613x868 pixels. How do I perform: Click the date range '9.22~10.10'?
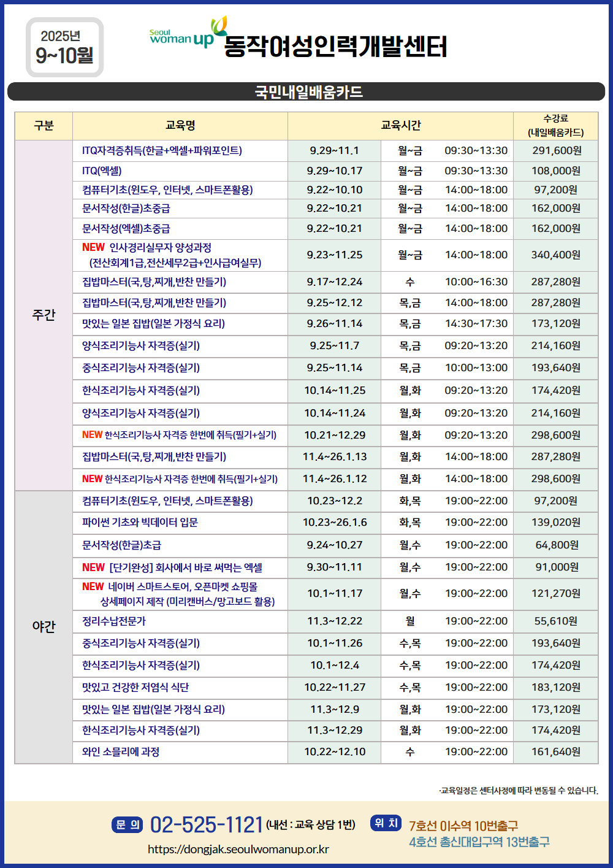click(335, 190)
